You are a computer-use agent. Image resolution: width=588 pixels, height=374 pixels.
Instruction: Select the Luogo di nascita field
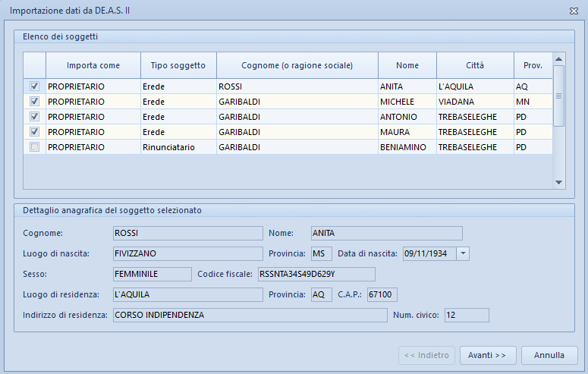[x=187, y=253]
